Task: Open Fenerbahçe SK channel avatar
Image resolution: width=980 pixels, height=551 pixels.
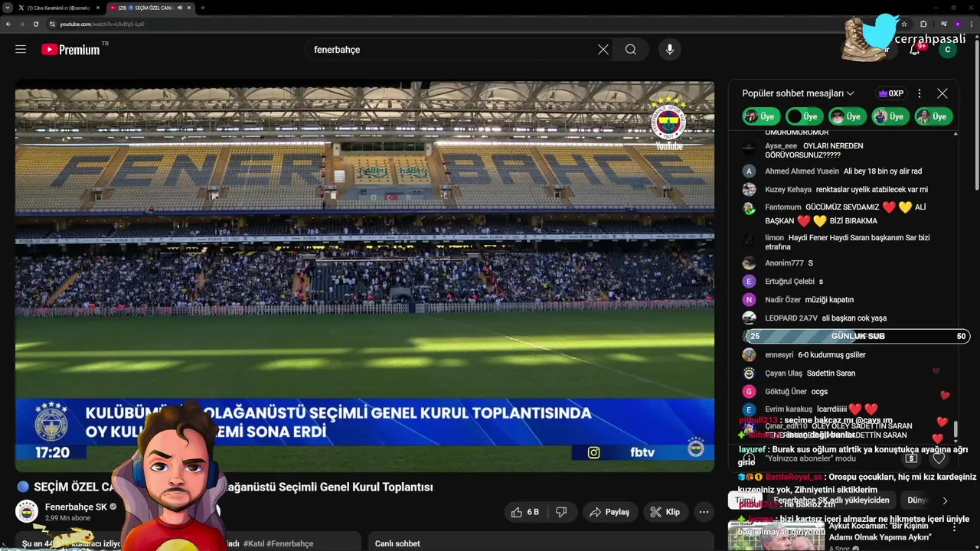Action: pos(27,511)
